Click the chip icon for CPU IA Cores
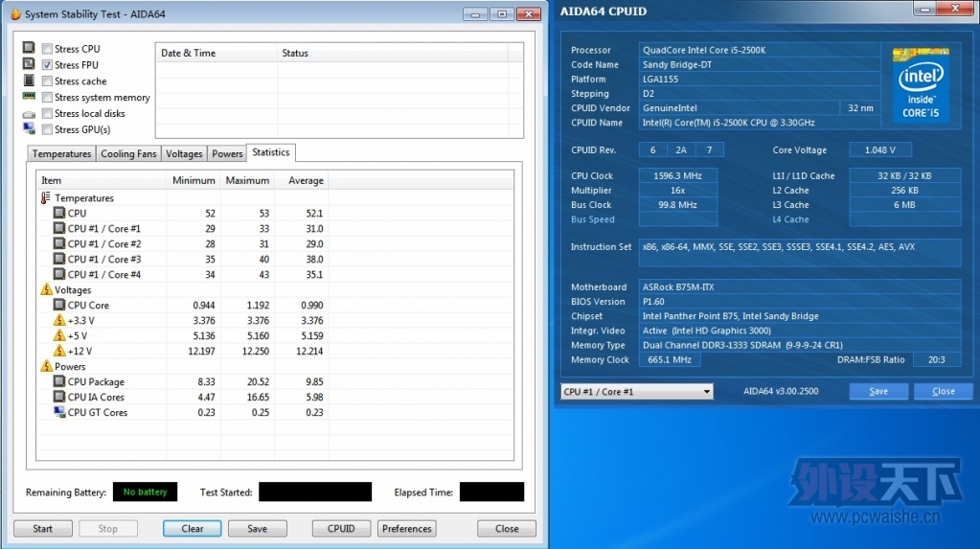The height and width of the screenshot is (549, 980). pos(59,397)
